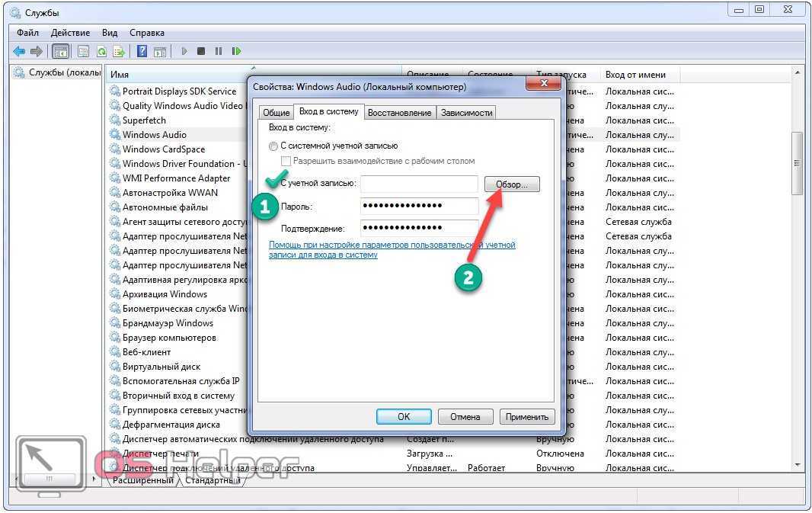Select Диспетчер автоматических подключений удаленного доступа row
The image size is (812, 513).
394,439
